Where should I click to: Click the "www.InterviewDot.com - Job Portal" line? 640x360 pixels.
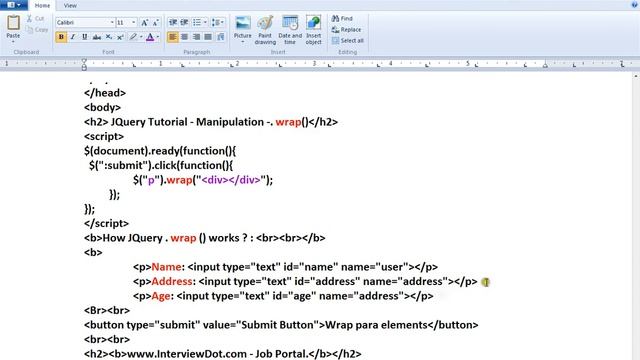click(223, 354)
